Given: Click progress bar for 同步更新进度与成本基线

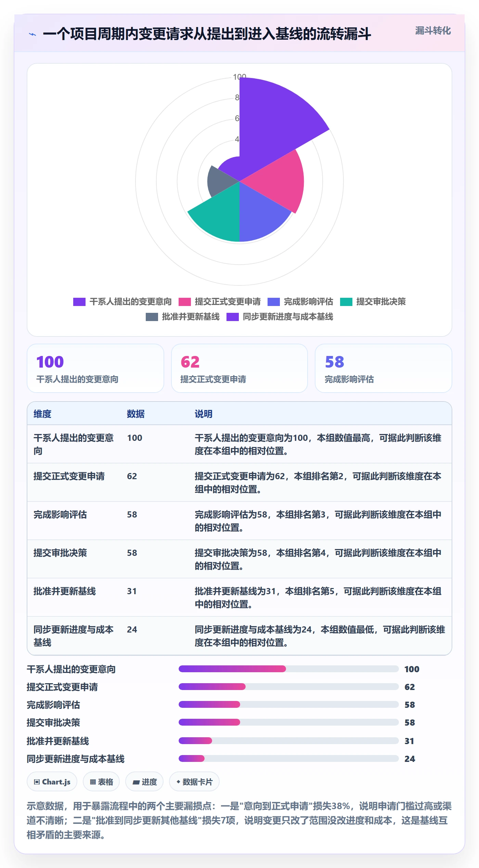Looking at the screenshot, I should (x=288, y=758).
